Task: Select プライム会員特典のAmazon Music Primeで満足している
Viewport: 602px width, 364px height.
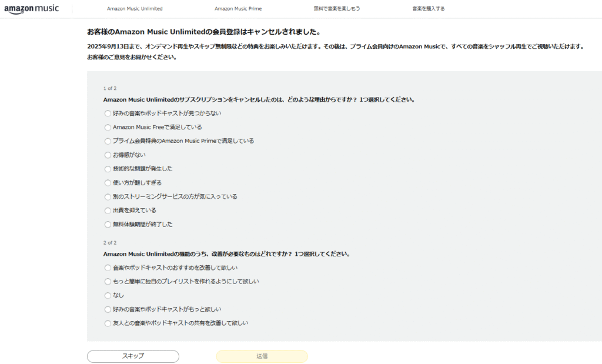Action: click(108, 141)
